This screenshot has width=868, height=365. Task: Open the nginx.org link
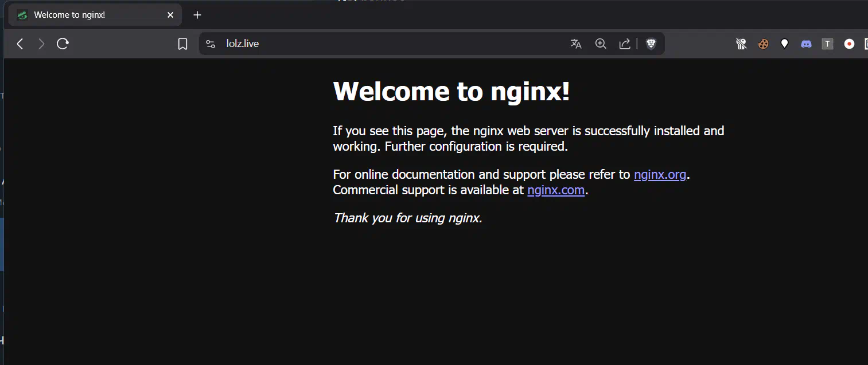(660, 174)
